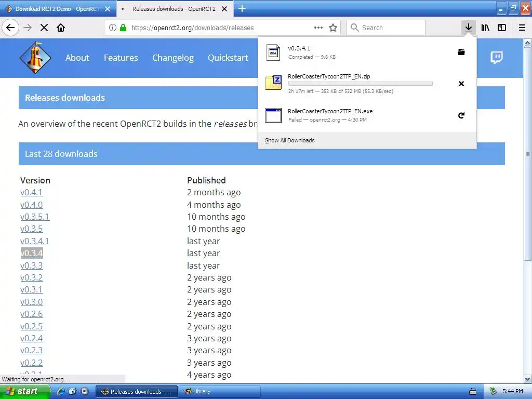532x399 pixels.
Task: Click the vertical scrollbar thumb
Action: coord(528,154)
